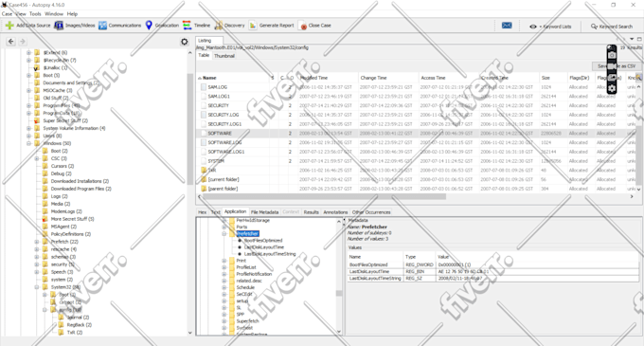Open the mail envelope toolbar icon
The width and height of the screenshot is (644, 346).
507,26
